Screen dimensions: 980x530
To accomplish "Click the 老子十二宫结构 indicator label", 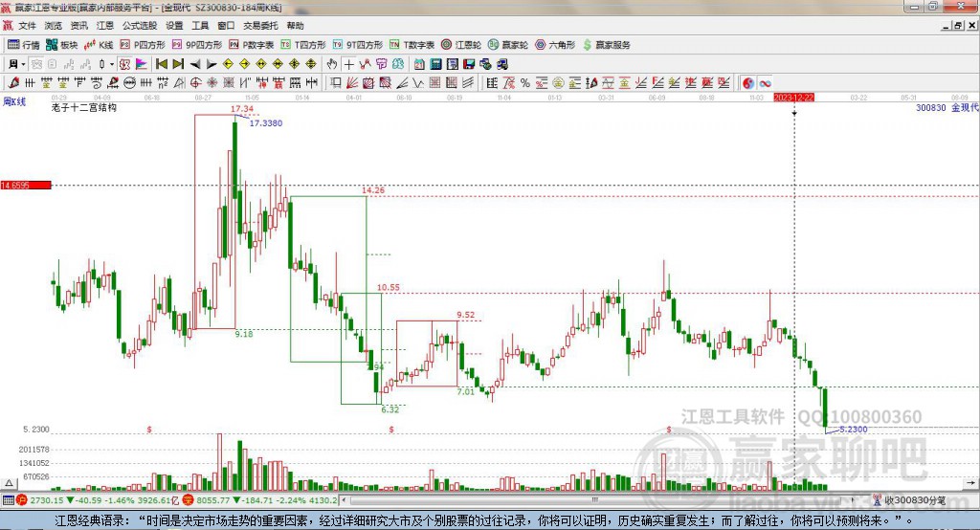I will coord(84,107).
